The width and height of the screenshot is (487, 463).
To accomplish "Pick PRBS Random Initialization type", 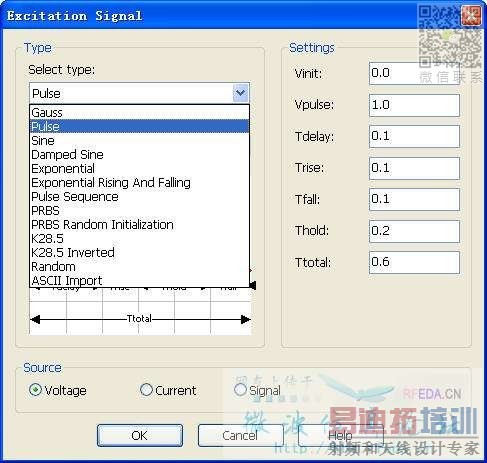I will [139, 224].
